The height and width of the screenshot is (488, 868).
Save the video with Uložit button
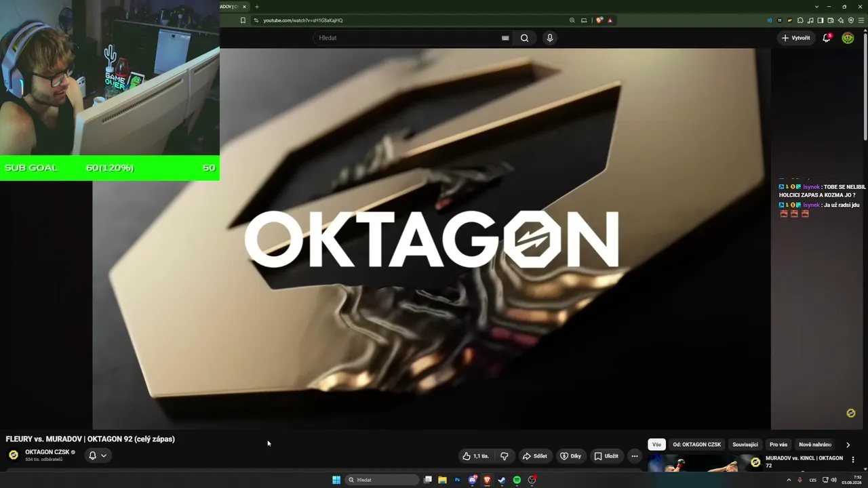tap(606, 456)
